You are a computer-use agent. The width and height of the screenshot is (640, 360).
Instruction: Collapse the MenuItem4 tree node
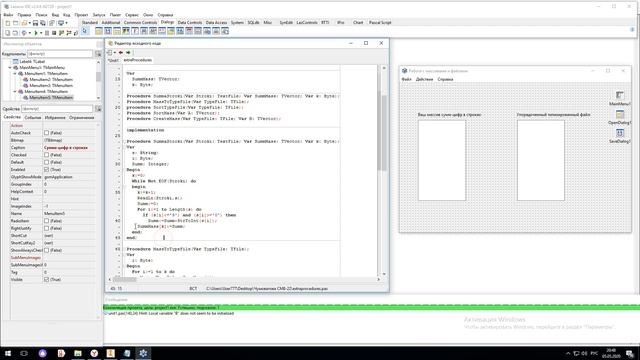pyautogui.click(x=15, y=91)
